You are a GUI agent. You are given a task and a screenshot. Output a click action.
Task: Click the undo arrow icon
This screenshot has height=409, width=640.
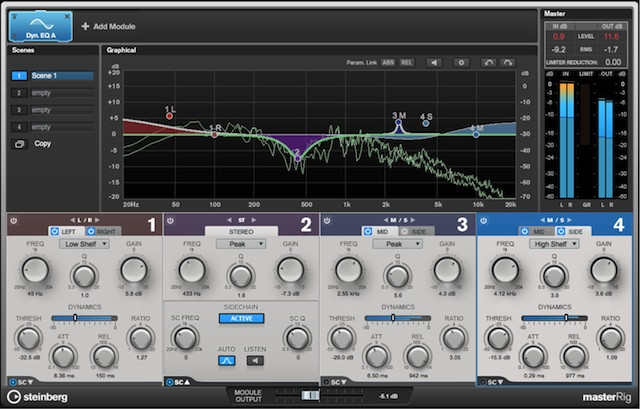[489, 62]
